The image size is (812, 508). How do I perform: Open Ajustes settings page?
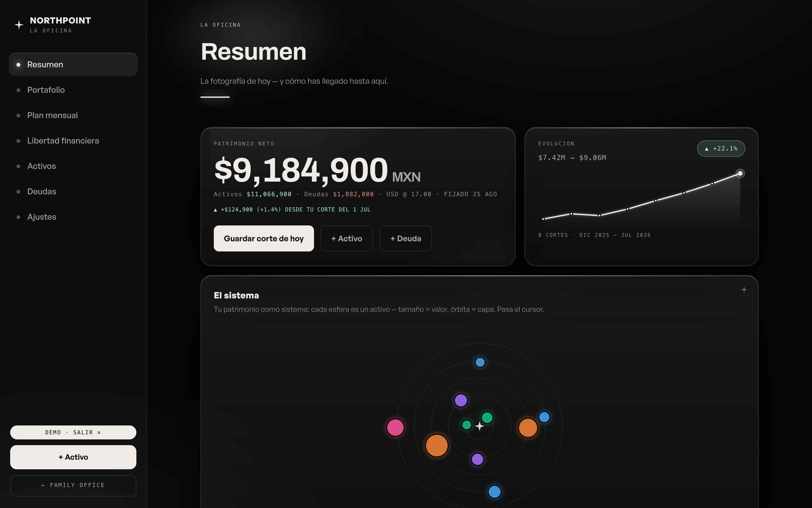coord(73,217)
